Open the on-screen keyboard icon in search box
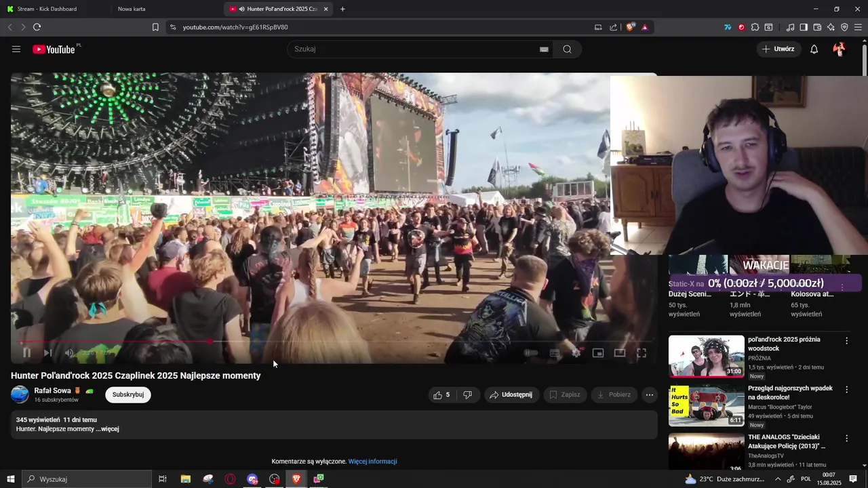This screenshot has width=868, height=488. pos(544,49)
